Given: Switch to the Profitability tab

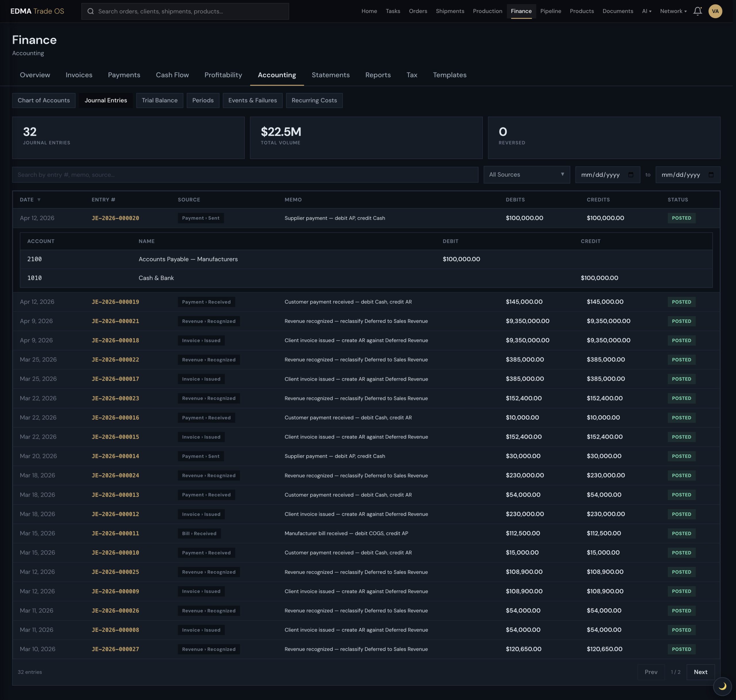Looking at the screenshot, I should tap(223, 75).
